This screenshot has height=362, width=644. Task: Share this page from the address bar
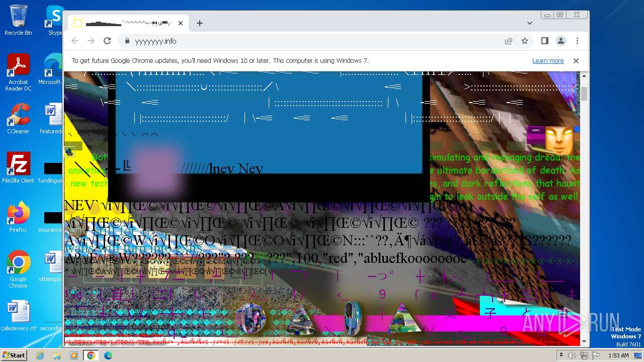point(509,41)
